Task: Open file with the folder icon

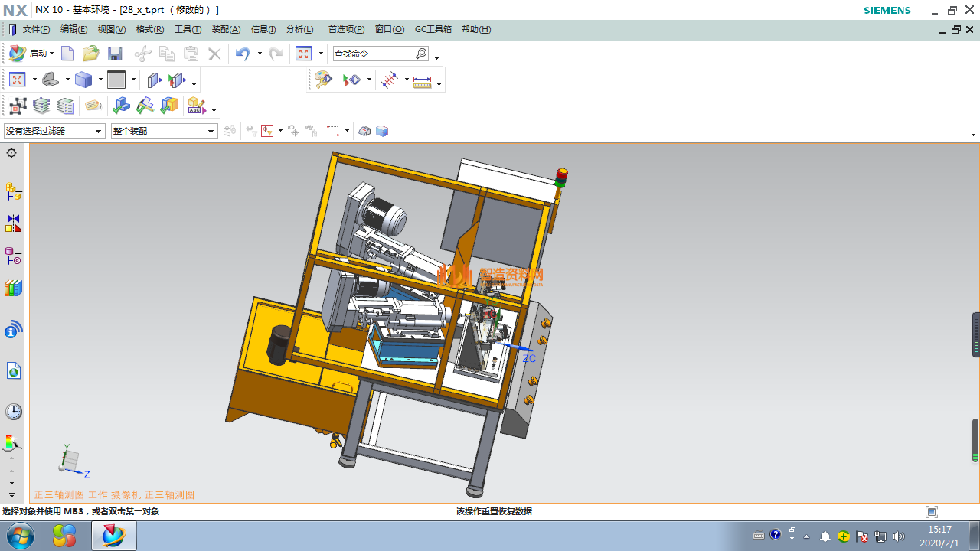Action: 91,54
